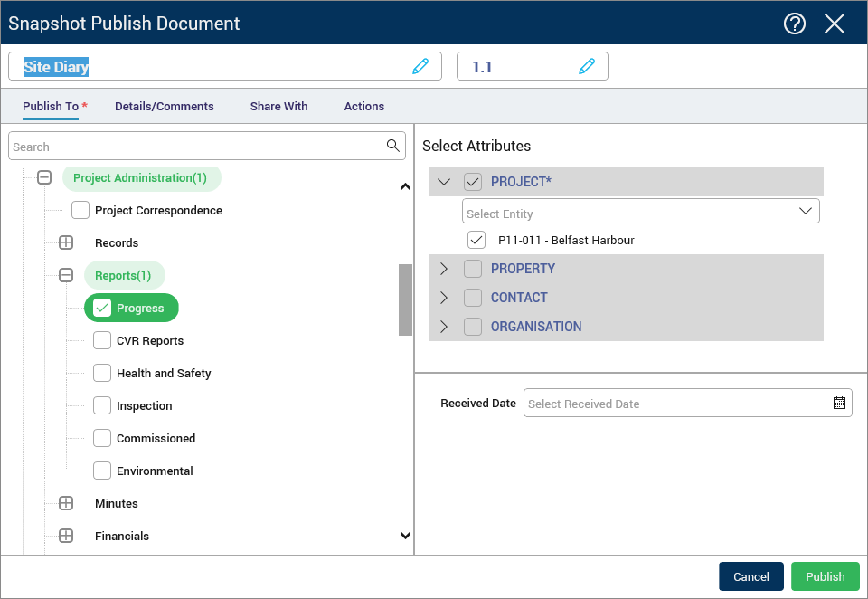868x599 pixels.
Task: Click the pencil icon next to version 1.1
Action: tap(587, 66)
